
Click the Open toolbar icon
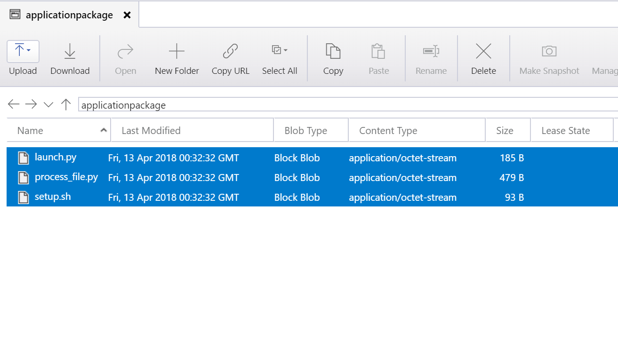pos(126,51)
